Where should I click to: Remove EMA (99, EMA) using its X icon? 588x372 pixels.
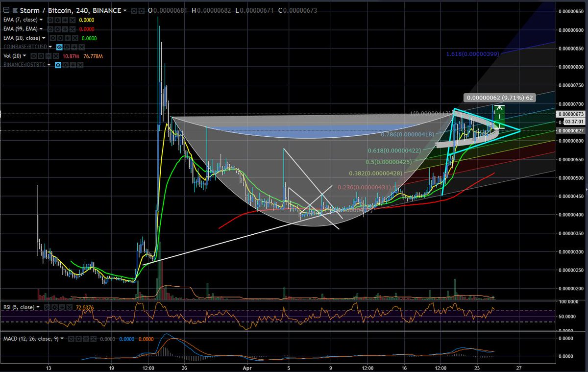click(x=73, y=28)
